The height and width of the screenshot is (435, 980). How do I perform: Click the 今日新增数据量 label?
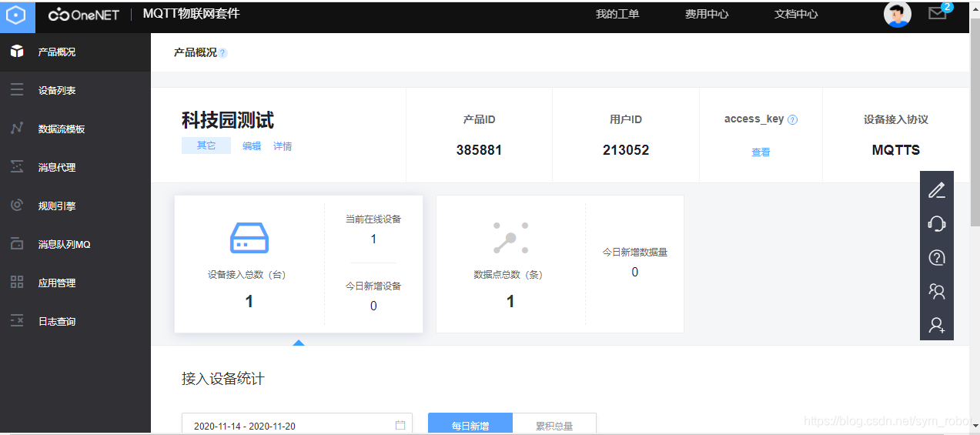(635, 252)
